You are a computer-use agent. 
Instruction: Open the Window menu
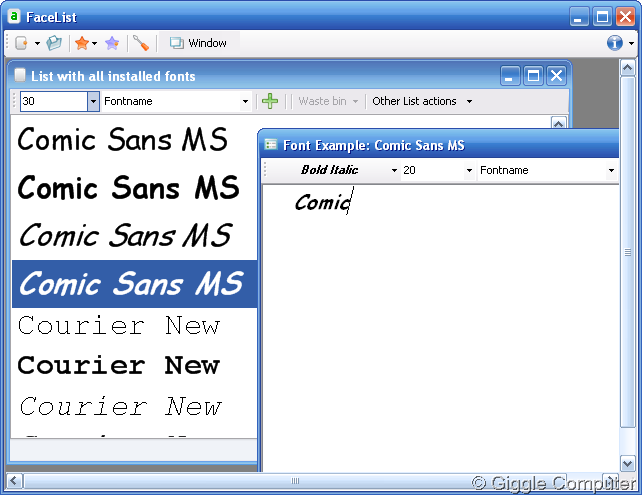[x=199, y=43]
